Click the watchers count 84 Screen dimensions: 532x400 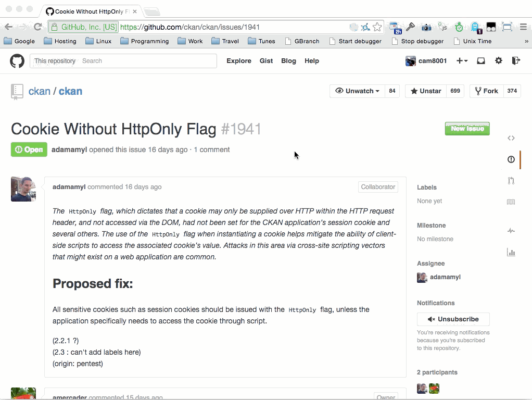tap(392, 91)
